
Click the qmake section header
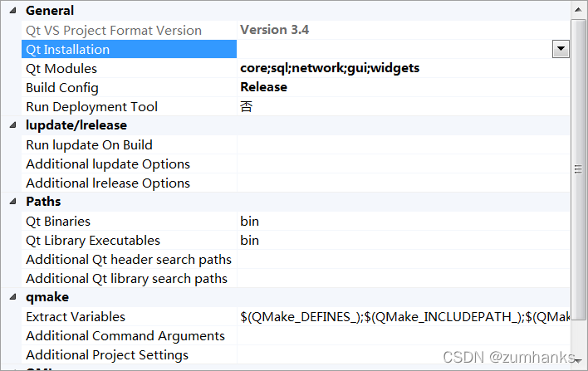47,297
